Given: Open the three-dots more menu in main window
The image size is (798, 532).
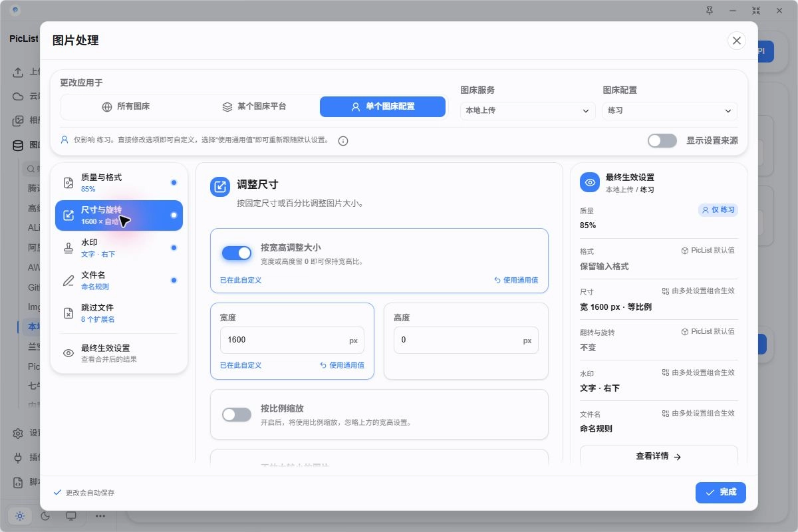Looking at the screenshot, I should 100,515.
